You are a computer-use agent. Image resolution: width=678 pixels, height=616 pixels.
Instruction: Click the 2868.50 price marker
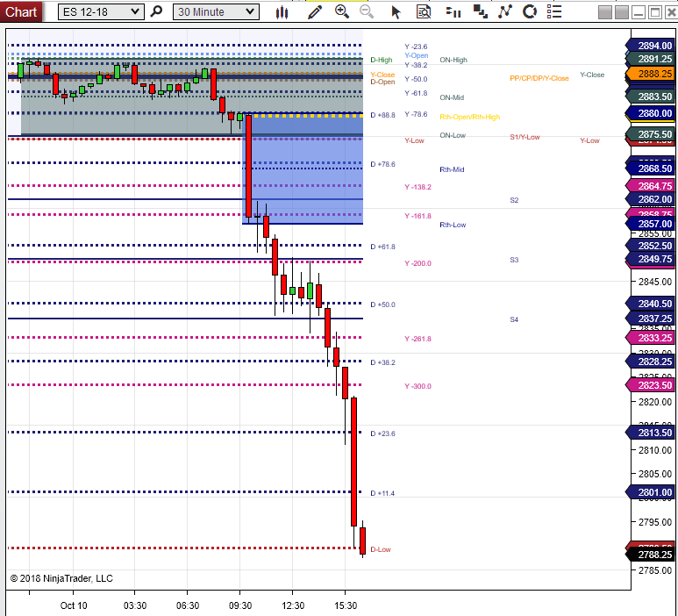pyautogui.click(x=650, y=168)
